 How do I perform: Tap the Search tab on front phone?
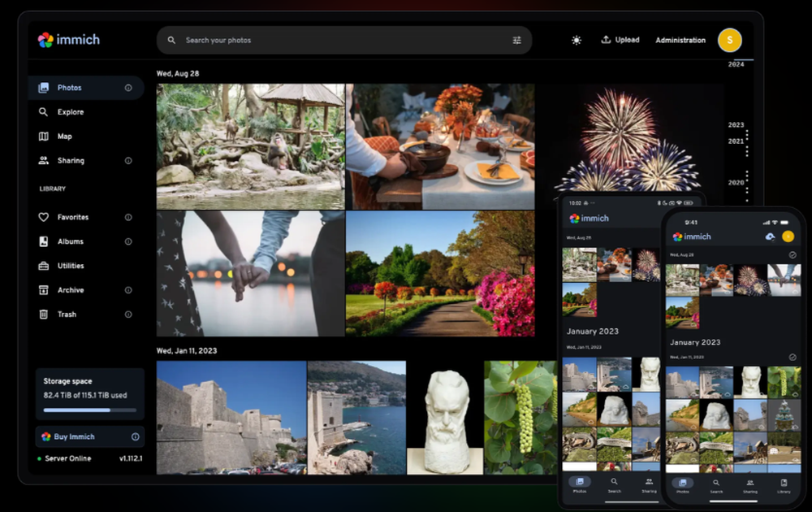tap(716, 485)
